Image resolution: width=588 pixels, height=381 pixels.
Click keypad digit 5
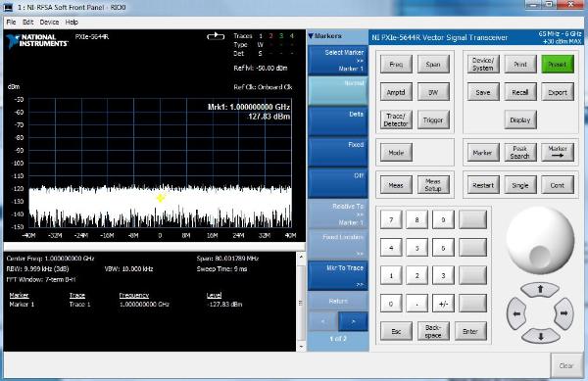coord(416,248)
